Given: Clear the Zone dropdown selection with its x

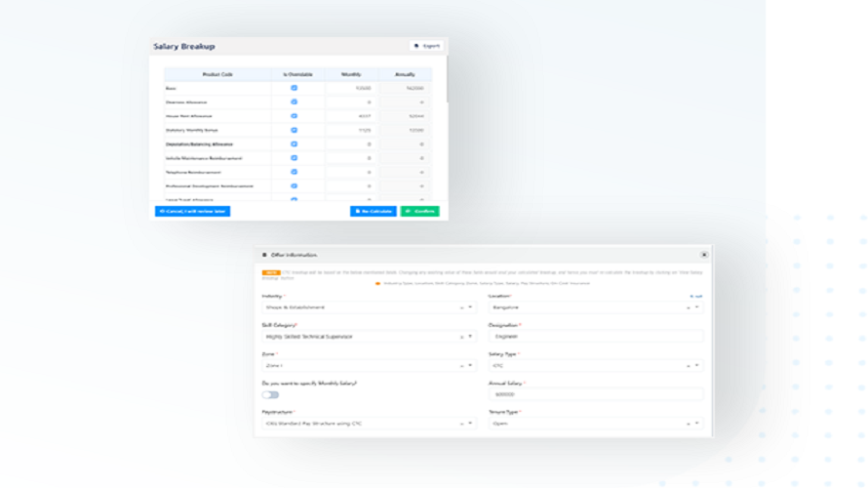Looking at the screenshot, I should tap(461, 366).
